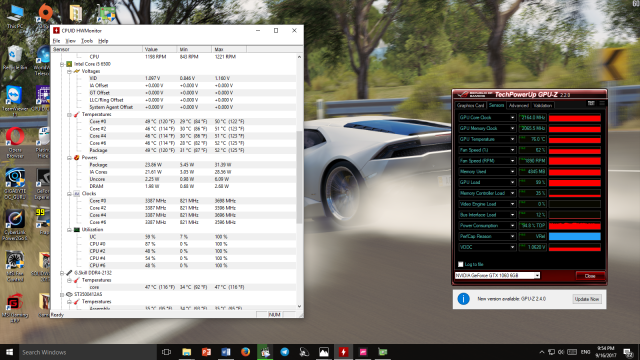Click the Memory Controller Load graph
The width and height of the screenshot is (640, 360).
coord(574,193)
